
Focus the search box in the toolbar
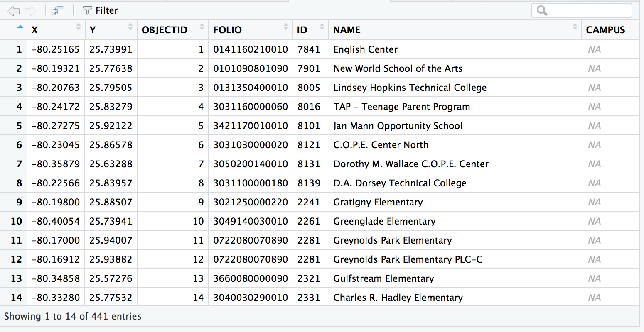(x=582, y=10)
